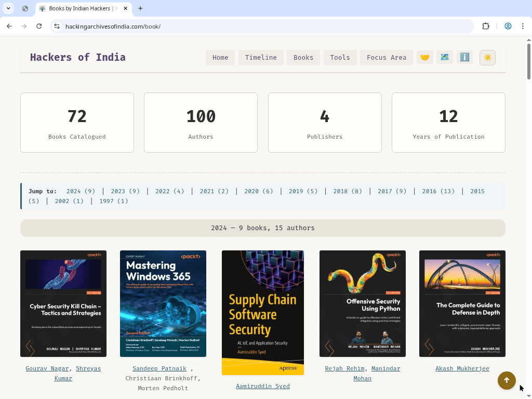Click author link Aamiruddin Syed
532x399 pixels.
tap(262, 386)
